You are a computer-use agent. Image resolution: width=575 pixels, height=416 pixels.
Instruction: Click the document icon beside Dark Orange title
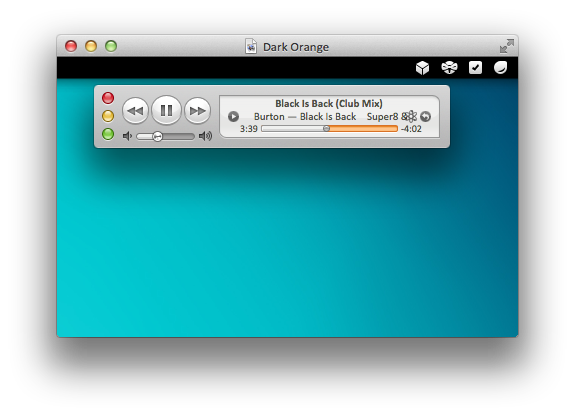(x=251, y=47)
